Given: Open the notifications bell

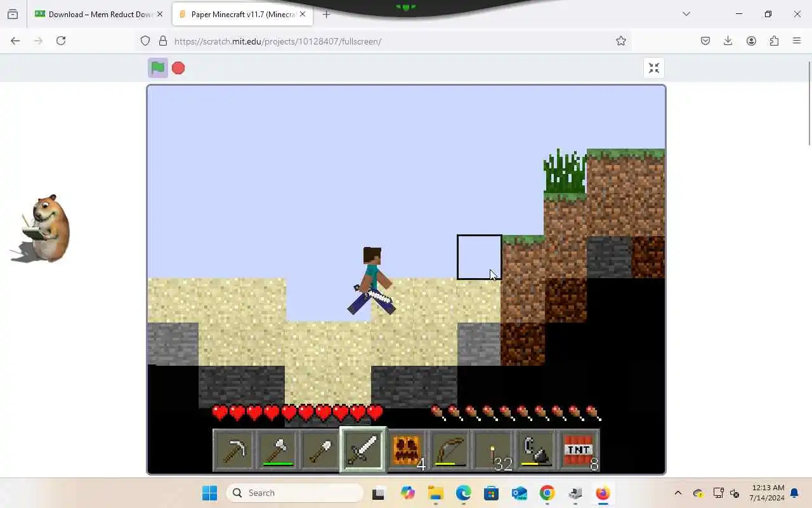Looking at the screenshot, I should coord(794,493).
